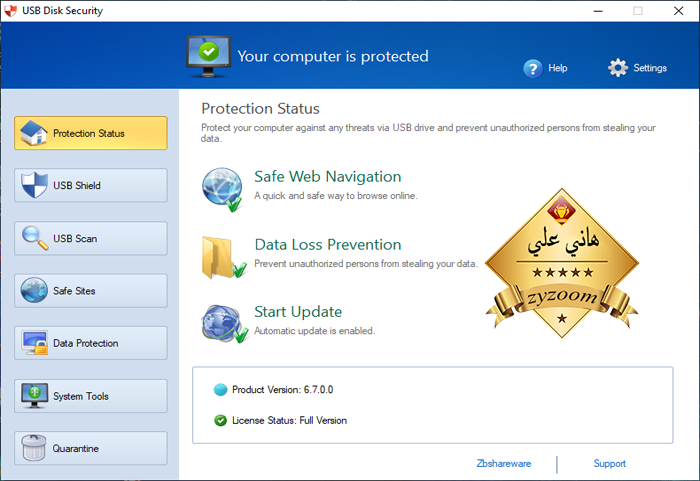
Task: Click the Settings gear icon
Action: click(618, 68)
